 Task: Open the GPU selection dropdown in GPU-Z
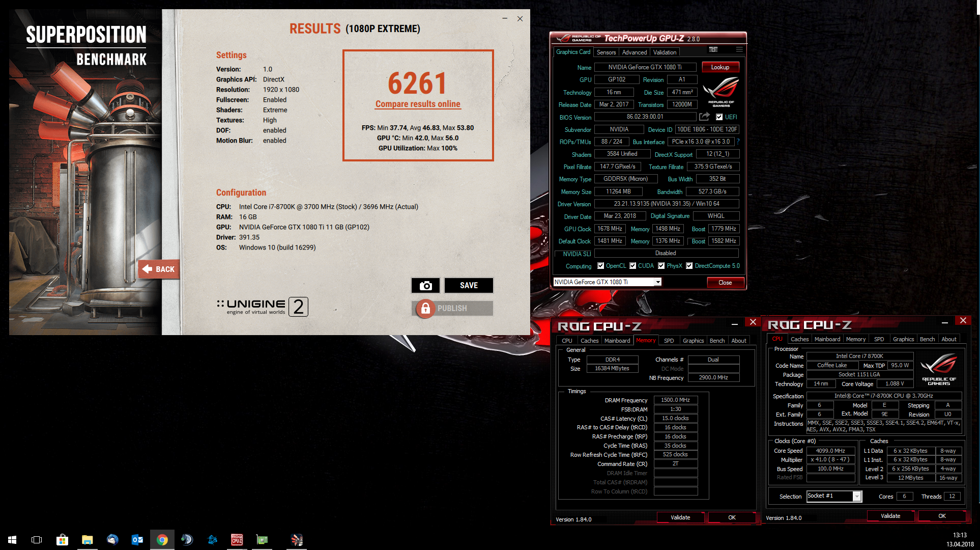pyautogui.click(x=658, y=282)
